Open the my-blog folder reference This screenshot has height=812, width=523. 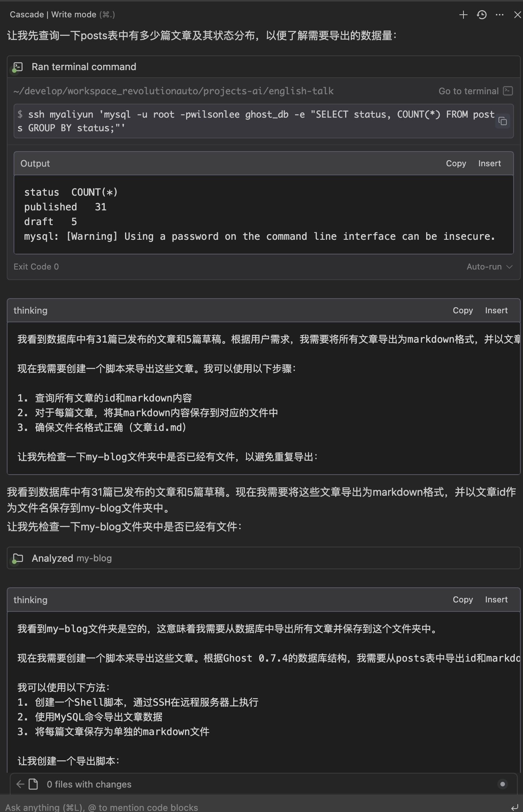click(94, 558)
